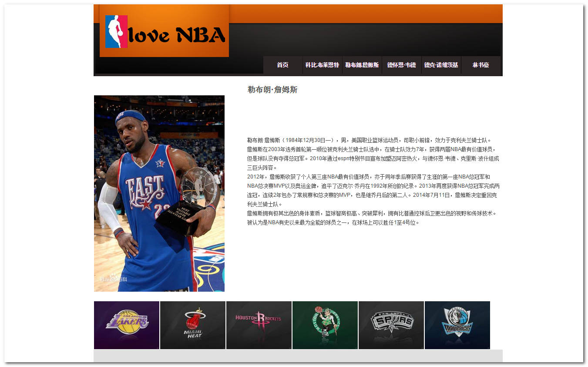This screenshot has height=367, width=588.
Task: Select the 勒布朗·詹姆斯 nav tab
Action: pyautogui.click(x=362, y=65)
